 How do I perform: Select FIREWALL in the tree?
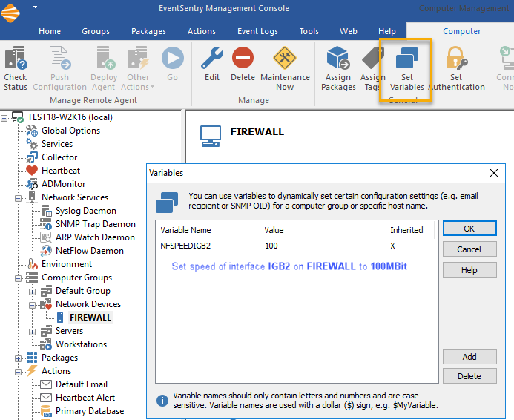(x=90, y=318)
